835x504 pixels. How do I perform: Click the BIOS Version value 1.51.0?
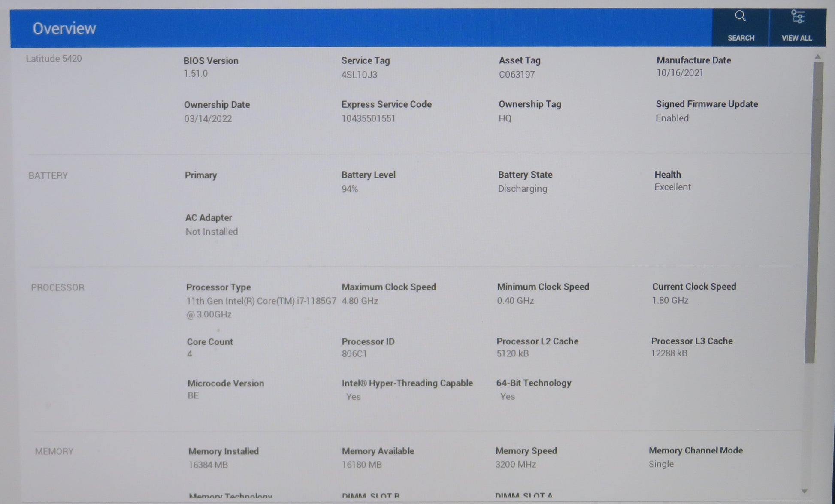tap(196, 74)
